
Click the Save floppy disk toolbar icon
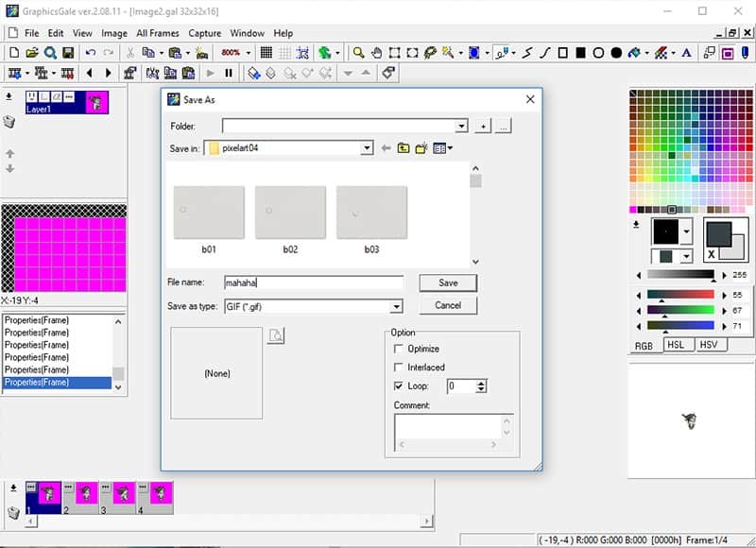point(68,53)
